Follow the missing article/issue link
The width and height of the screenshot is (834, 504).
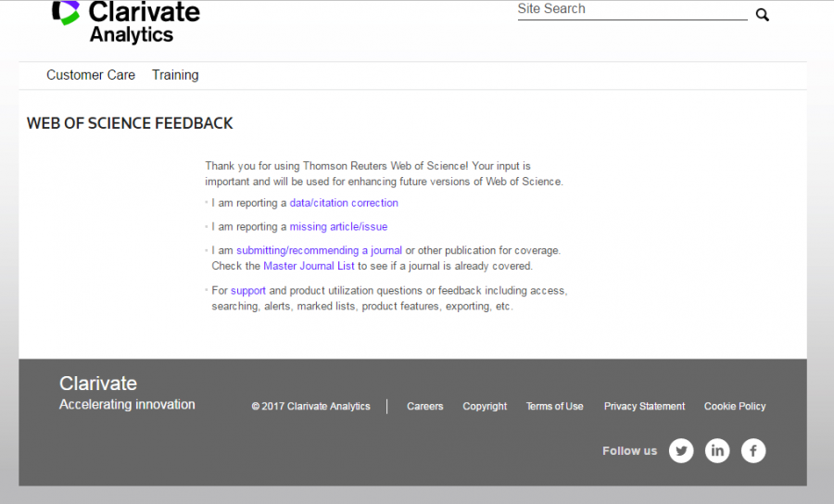click(x=338, y=226)
